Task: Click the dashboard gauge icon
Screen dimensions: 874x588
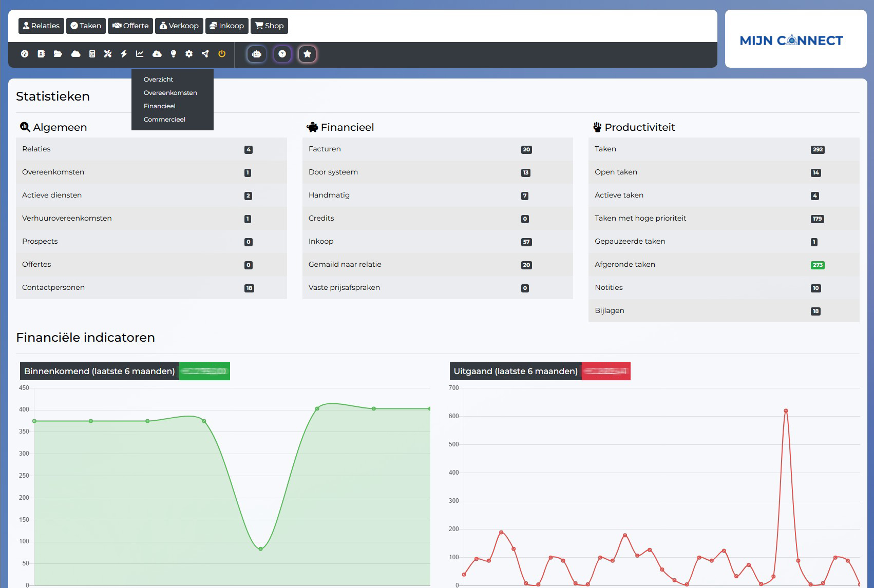Action: [x=25, y=54]
